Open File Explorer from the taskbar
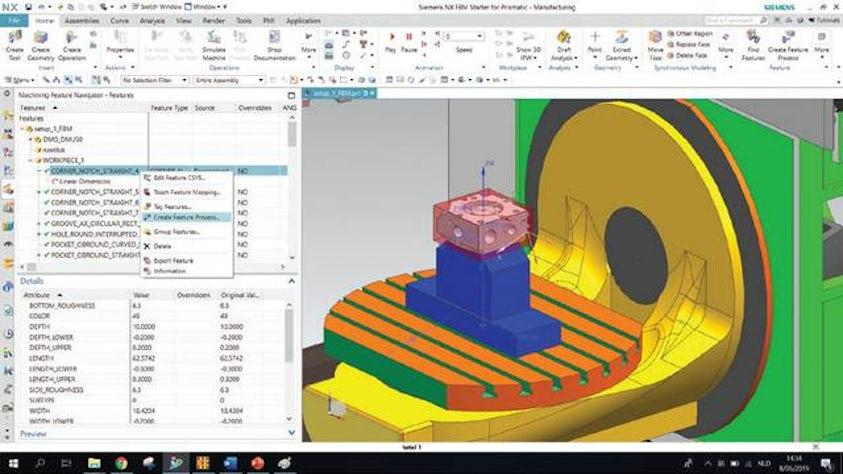This screenshot has height=474, width=843. [x=94, y=463]
